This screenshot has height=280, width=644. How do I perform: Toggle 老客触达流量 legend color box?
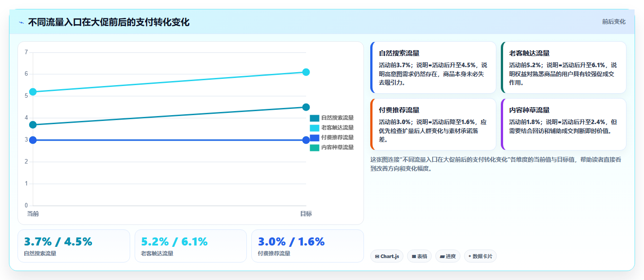pos(315,128)
